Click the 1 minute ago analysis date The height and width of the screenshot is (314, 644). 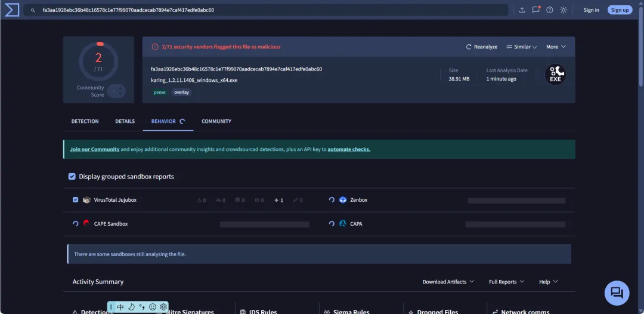click(x=501, y=79)
